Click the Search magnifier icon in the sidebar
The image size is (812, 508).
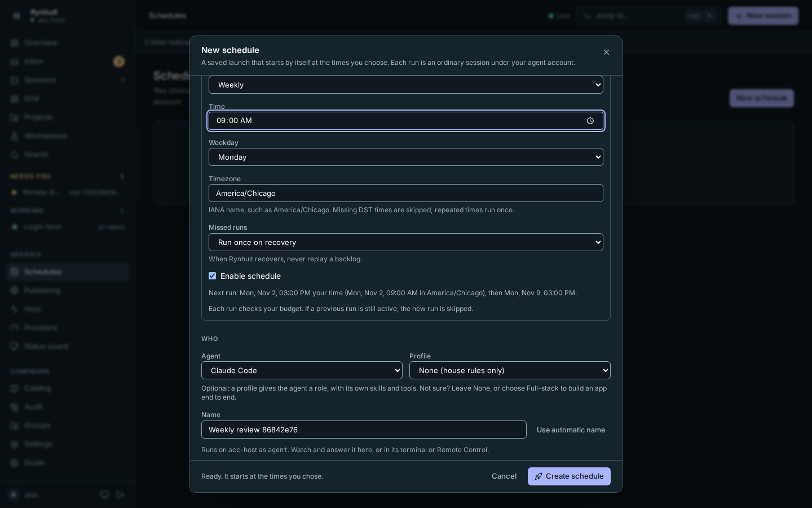click(x=15, y=155)
